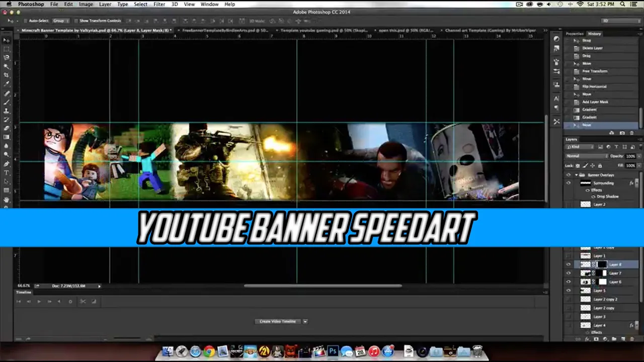
Task: Click Layer 7 mask thumbnail
Action: coord(602,273)
